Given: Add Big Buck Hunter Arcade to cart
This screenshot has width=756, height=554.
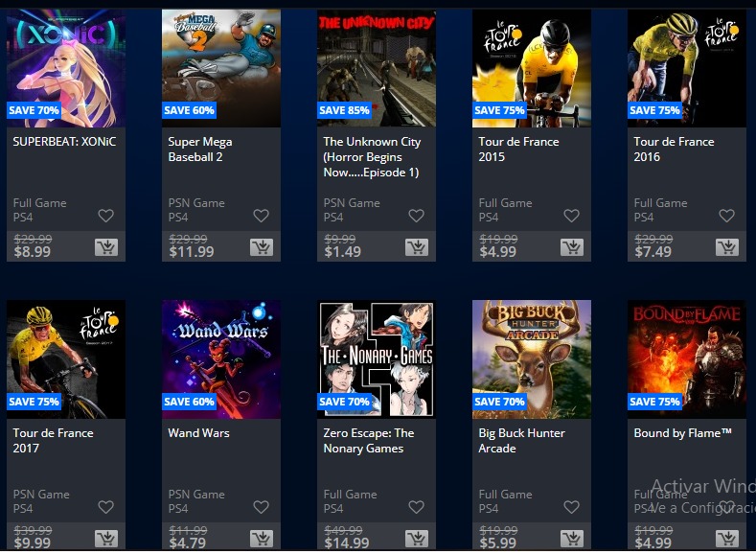Looking at the screenshot, I should point(572,539).
